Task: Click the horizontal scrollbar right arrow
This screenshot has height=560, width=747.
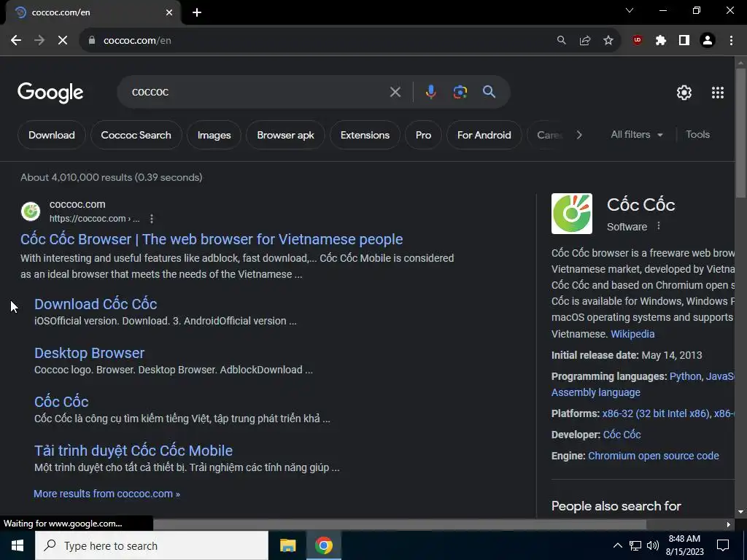Action: click(x=729, y=524)
